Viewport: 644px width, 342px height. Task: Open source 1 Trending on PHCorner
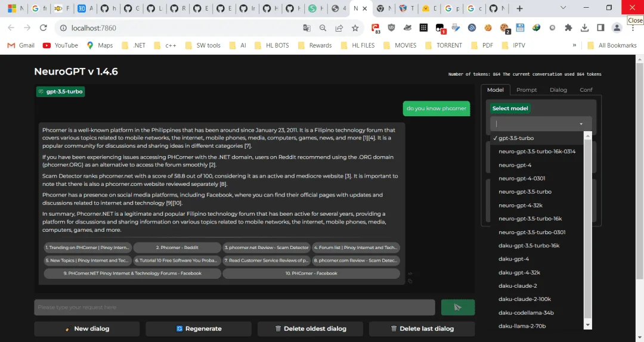pyautogui.click(x=88, y=248)
